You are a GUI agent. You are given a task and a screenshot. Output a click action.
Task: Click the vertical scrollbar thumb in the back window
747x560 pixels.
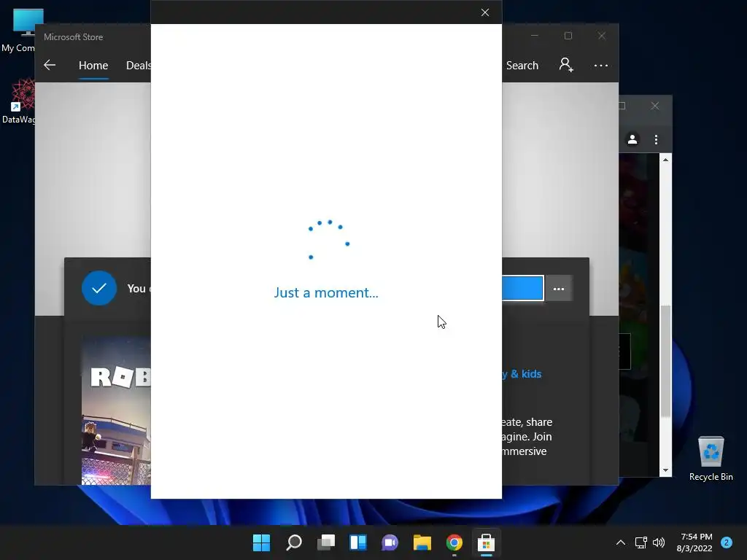[665, 360]
